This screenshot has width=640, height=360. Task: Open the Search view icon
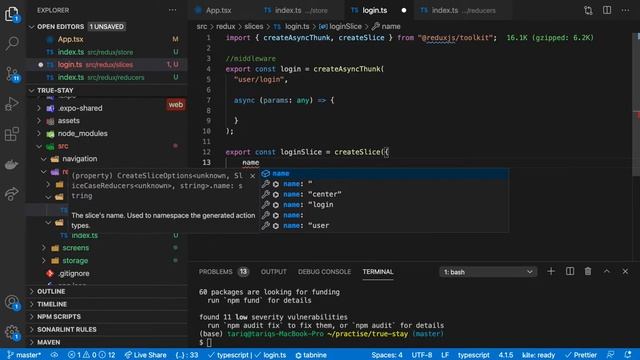12,43
